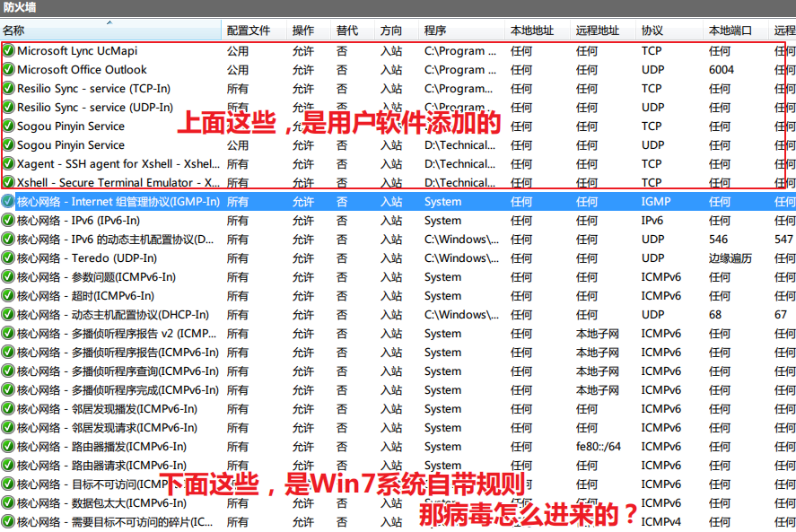Select the 核心网络 - 超时(ICMPv6-In) rule name
The height and width of the screenshot is (532, 796).
[x=85, y=296]
